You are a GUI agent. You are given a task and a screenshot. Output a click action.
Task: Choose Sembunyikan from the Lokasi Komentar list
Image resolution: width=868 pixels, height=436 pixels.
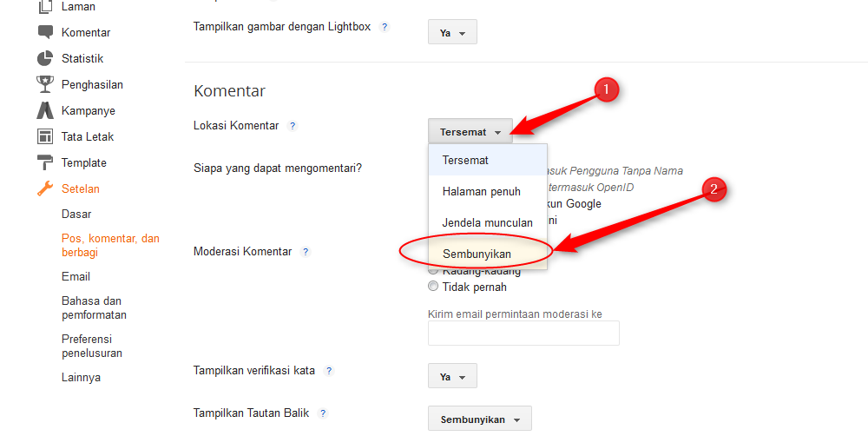tap(488, 254)
